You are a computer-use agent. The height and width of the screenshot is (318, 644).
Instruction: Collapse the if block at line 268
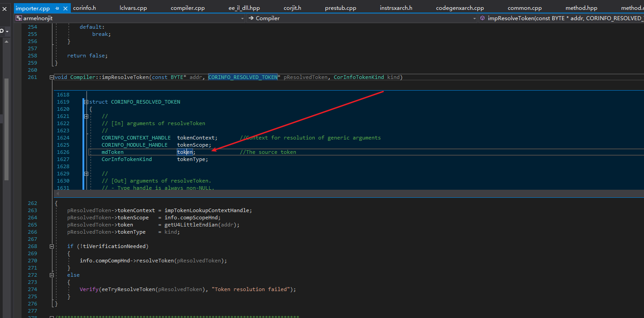[52, 246]
